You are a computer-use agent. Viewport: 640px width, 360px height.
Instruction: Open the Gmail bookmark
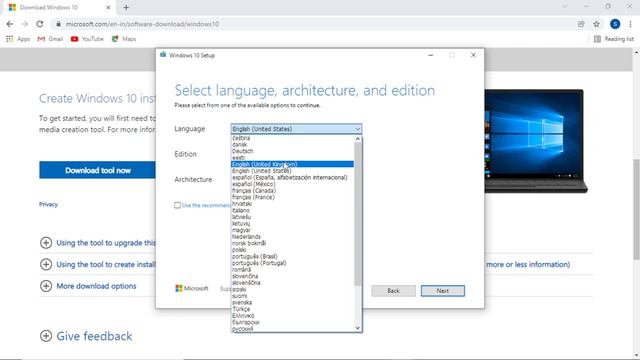coord(50,39)
